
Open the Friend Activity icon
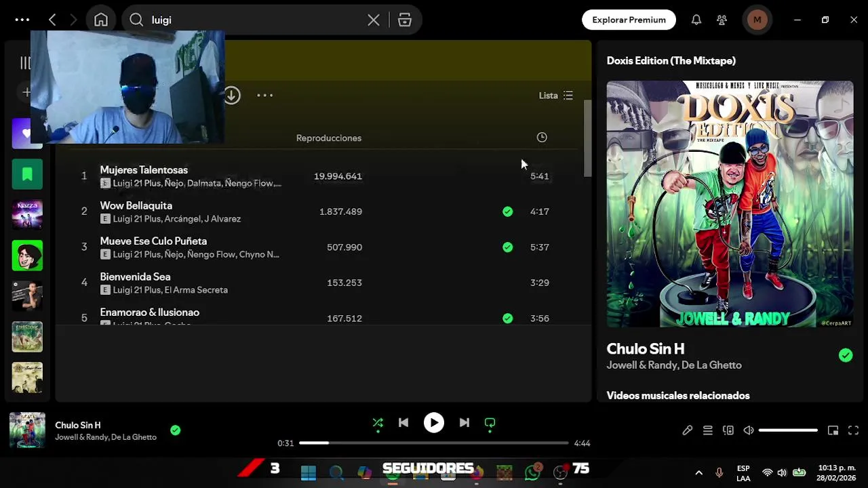(x=722, y=20)
